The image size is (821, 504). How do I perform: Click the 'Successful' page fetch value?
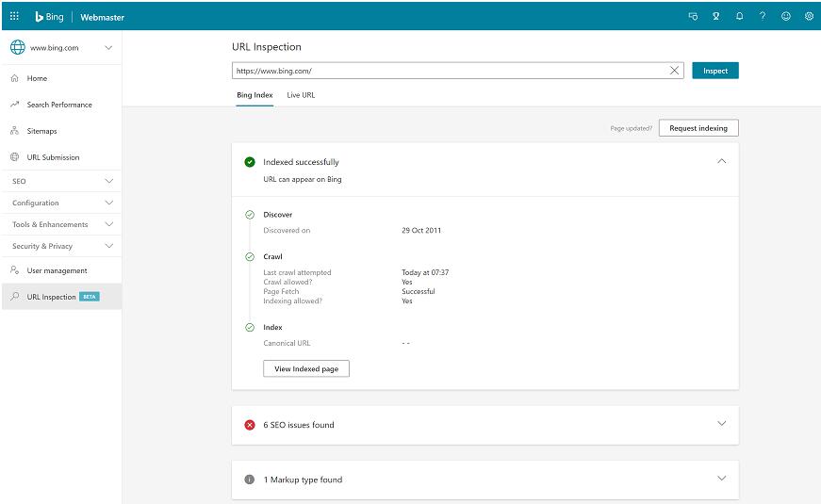(419, 291)
